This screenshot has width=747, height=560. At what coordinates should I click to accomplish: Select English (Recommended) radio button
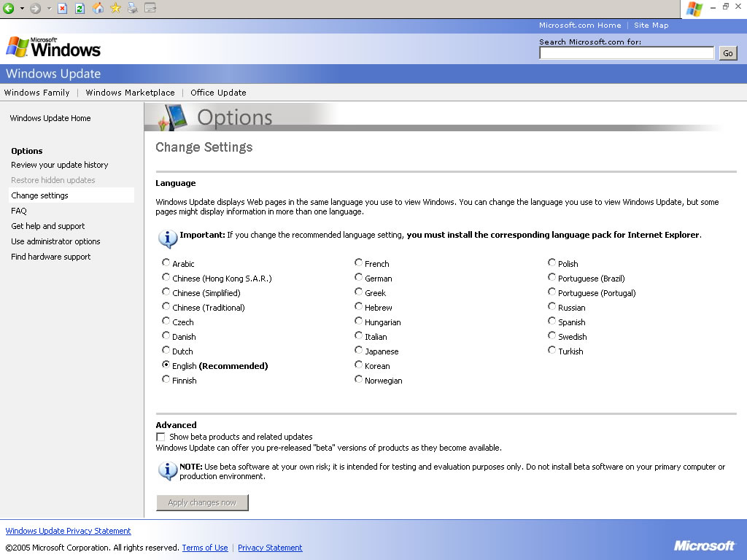pyautogui.click(x=166, y=365)
